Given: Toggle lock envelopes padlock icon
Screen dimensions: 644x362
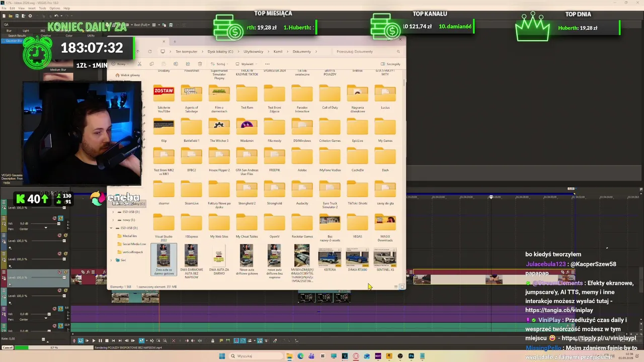Looking at the screenshot, I should coord(213,341).
